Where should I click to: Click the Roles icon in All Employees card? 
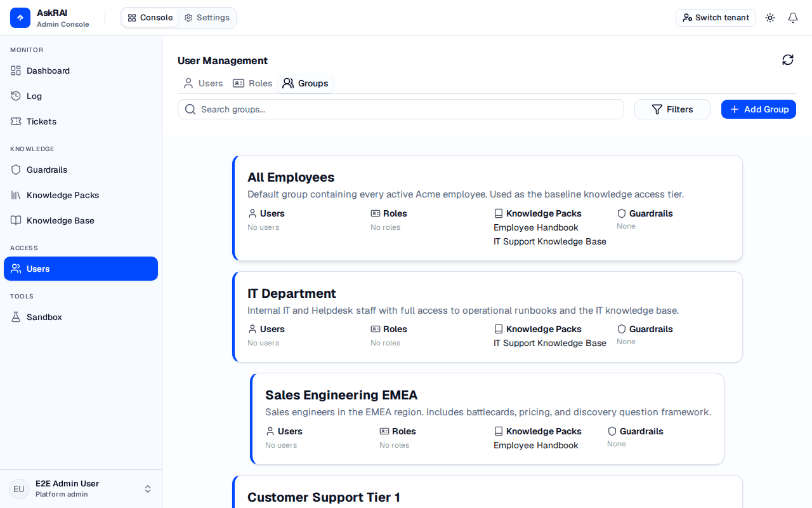(x=376, y=213)
